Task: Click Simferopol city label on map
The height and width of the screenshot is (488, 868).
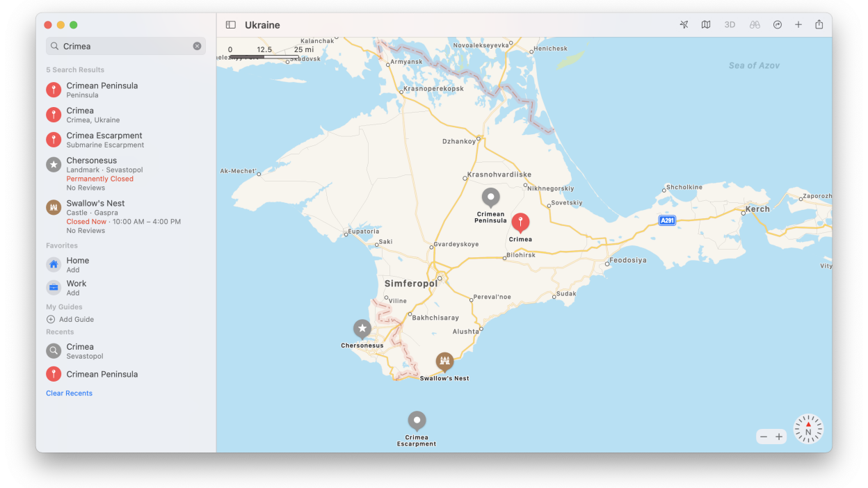Action: 411,284
